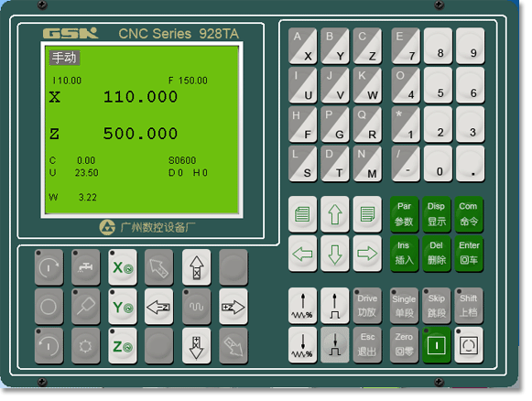Select the X axis handwheel key
The height and width of the screenshot is (401, 532).
pyautogui.click(x=123, y=267)
